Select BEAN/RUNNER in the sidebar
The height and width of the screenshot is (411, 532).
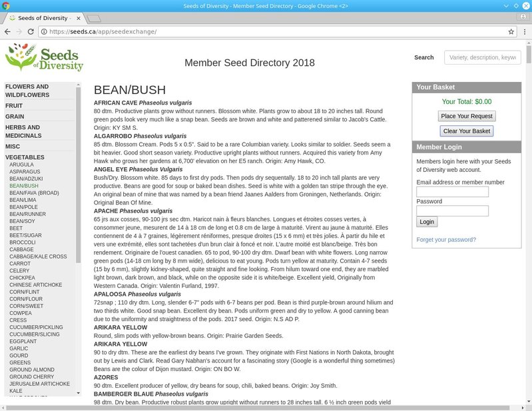click(x=27, y=214)
